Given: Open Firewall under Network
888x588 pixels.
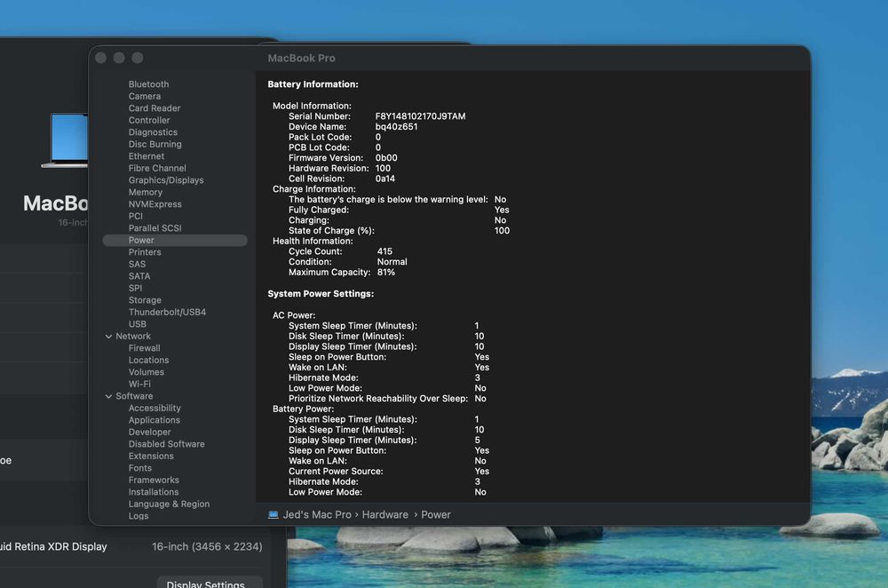Looking at the screenshot, I should click(x=144, y=348).
